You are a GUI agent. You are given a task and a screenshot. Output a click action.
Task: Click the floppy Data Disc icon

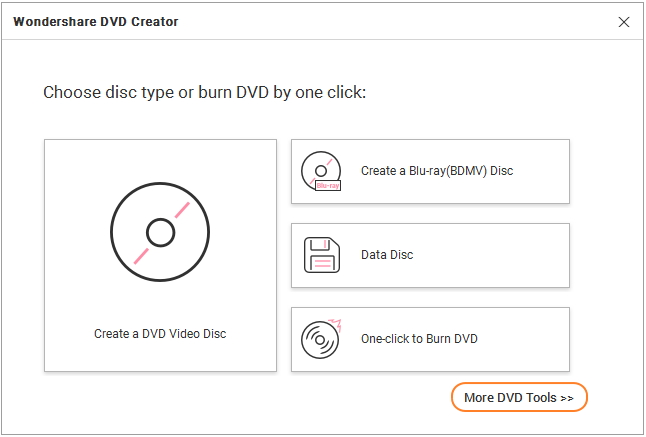(322, 255)
